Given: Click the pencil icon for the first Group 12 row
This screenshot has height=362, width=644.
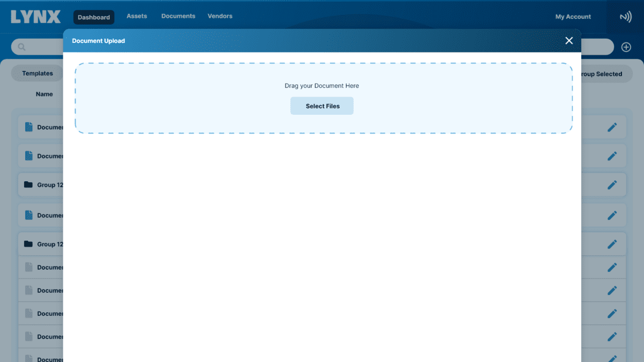Looking at the screenshot, I should 612,184.
